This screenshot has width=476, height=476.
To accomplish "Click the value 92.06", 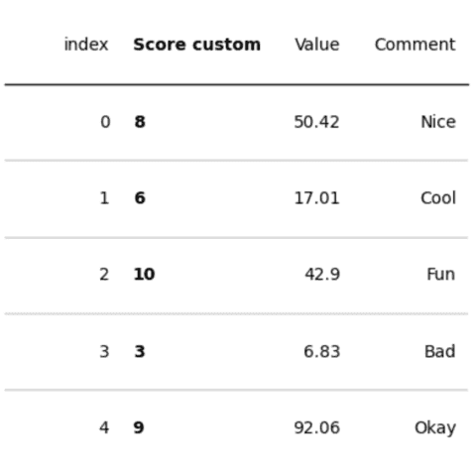I will tap(316, 427).
